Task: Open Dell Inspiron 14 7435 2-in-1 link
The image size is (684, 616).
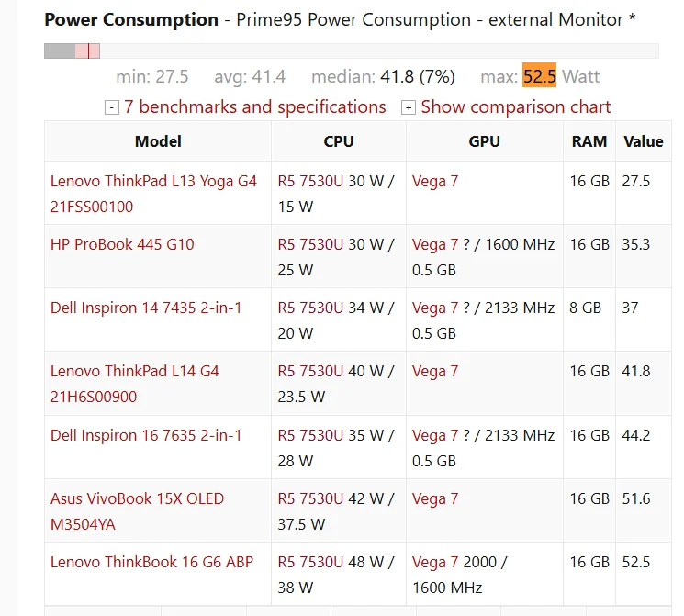Action: tap(146, 308)
